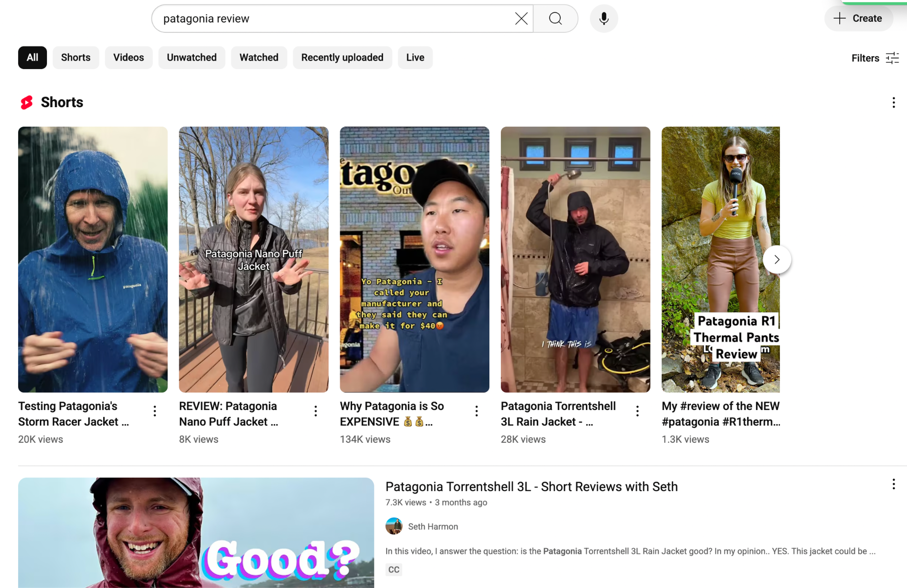Click the 134K views text
Screen dimensions: 907x588
click(365, 440)
